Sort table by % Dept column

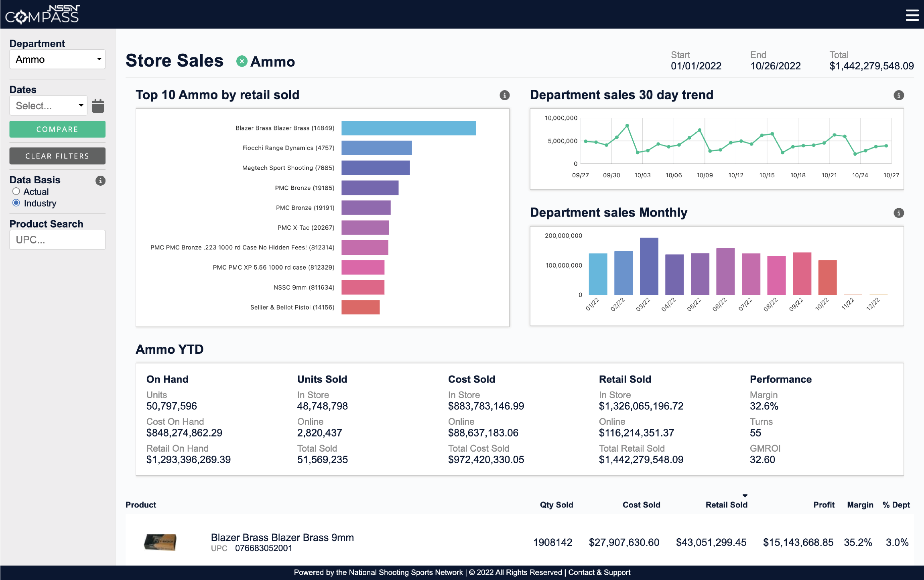point(896,505)
